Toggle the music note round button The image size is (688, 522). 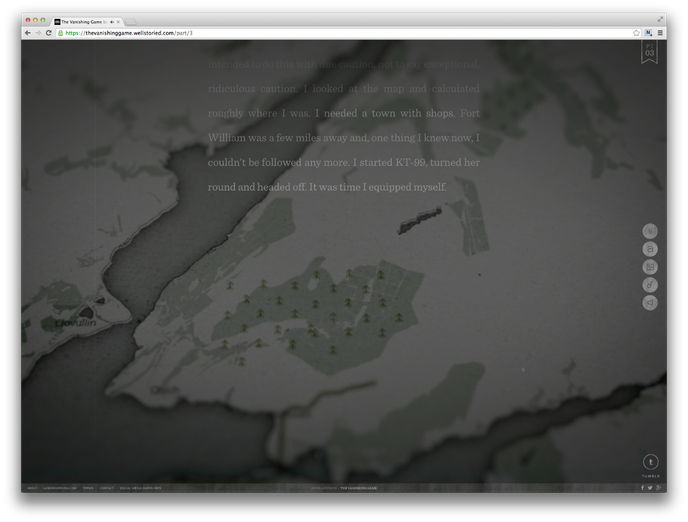click(650, 285)
